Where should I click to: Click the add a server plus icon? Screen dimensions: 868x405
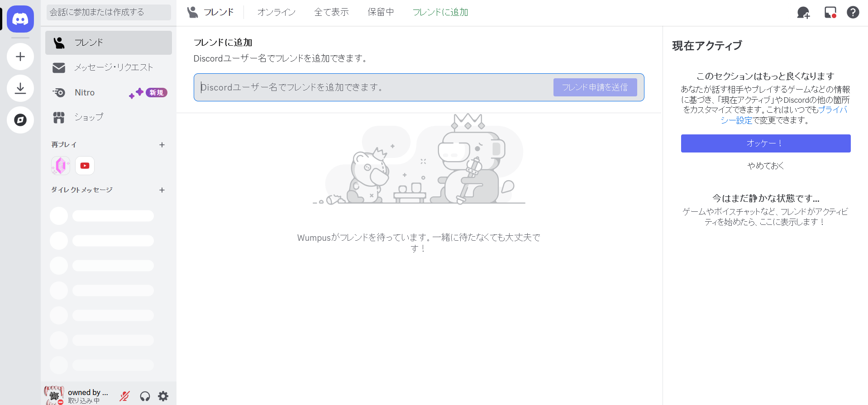coord(20,57)
